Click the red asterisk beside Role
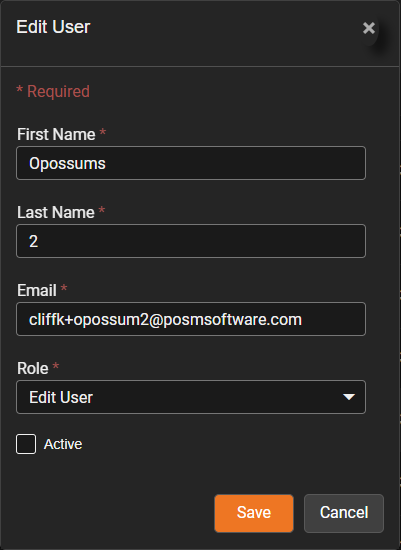401x550 pixels. (55, 366)
